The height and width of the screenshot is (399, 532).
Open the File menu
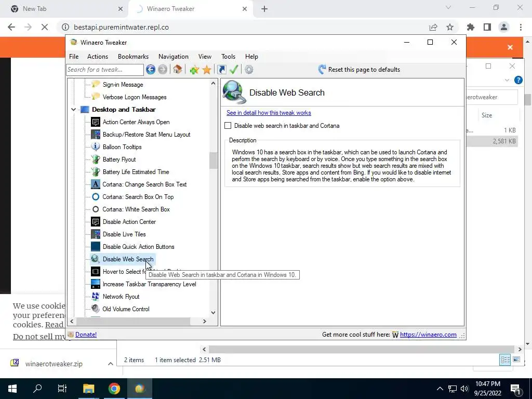tap(74, 57)
